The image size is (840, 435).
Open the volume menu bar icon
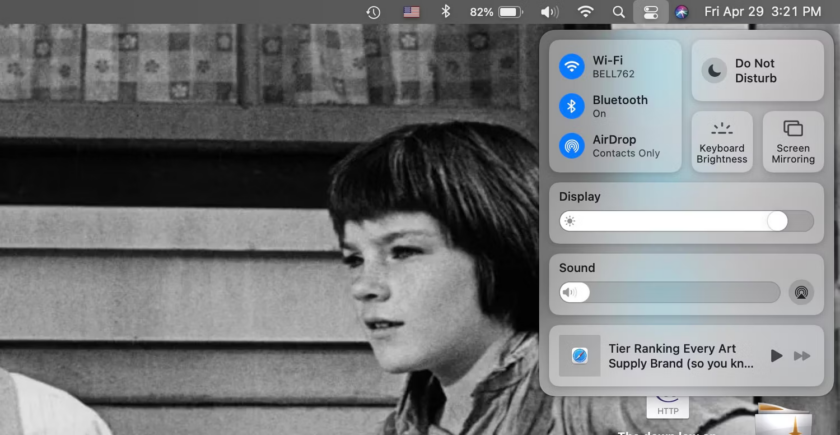tap(549, 12)
